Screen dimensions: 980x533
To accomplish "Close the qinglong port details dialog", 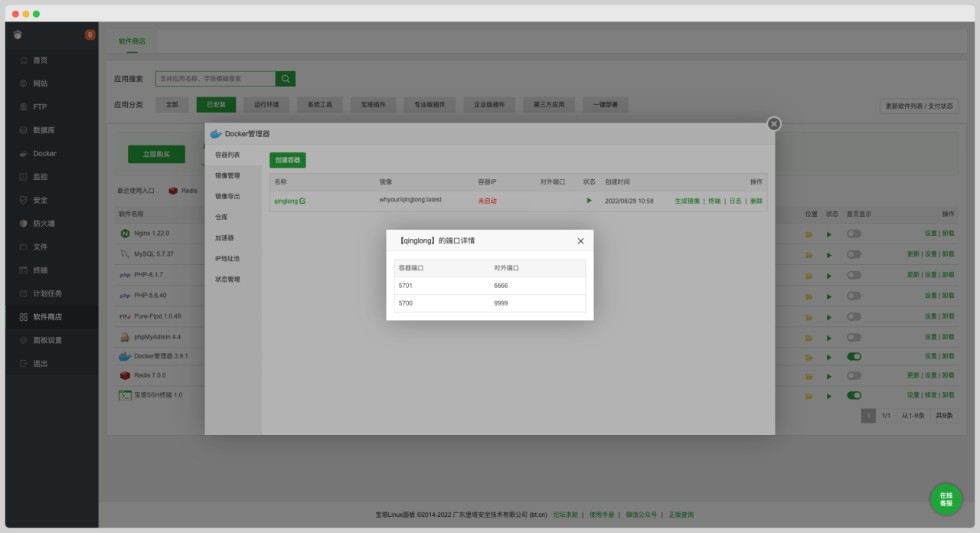I will pyautogui.click(x=580, y=241).
